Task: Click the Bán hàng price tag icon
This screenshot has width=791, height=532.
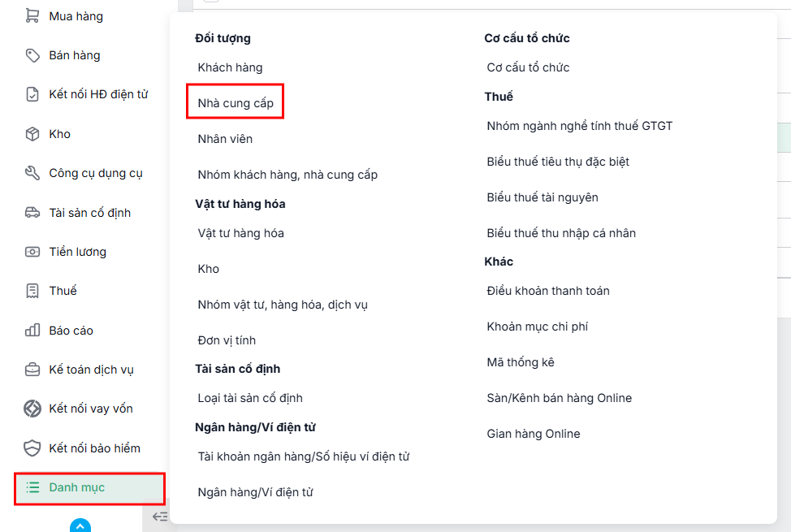Action: [x=32, y=55]
